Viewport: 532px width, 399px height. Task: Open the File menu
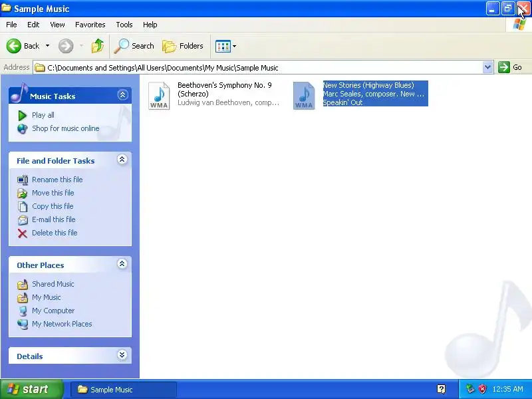11,25
